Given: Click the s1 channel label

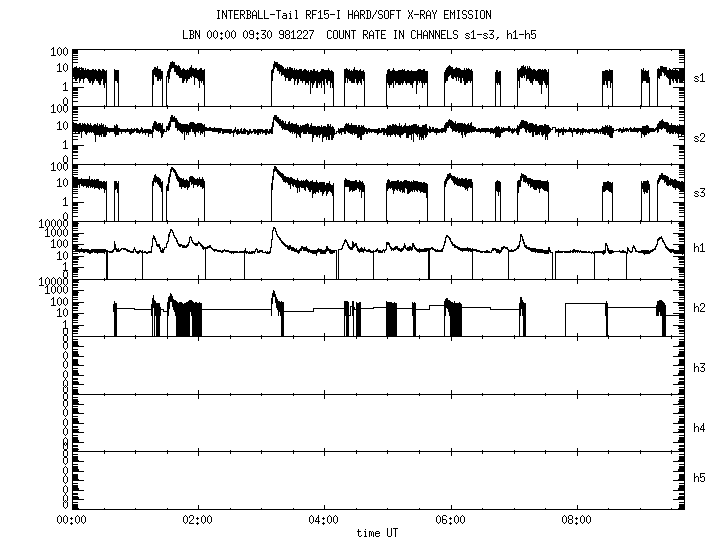Looking at the screenshot, I should point(700,77).
